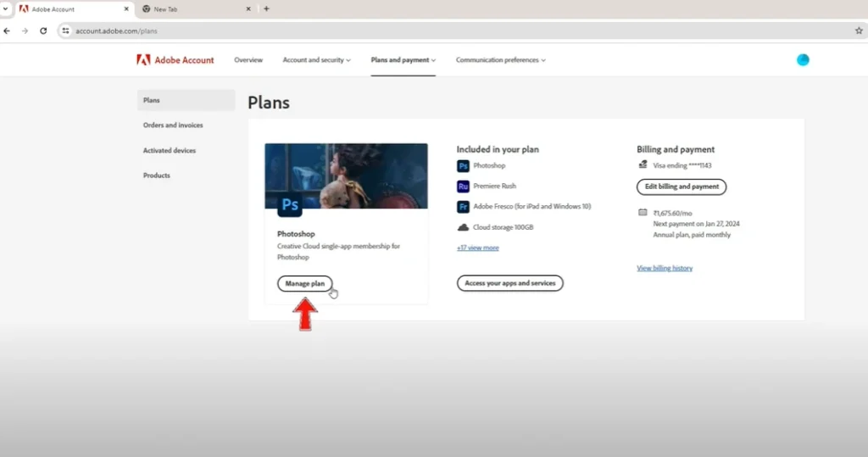Reload the page with refresh icon

pos(43,31)
